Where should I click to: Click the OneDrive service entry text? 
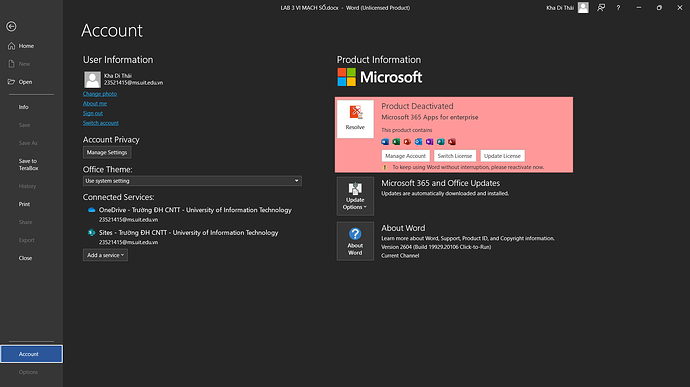[x=195, y=210]
